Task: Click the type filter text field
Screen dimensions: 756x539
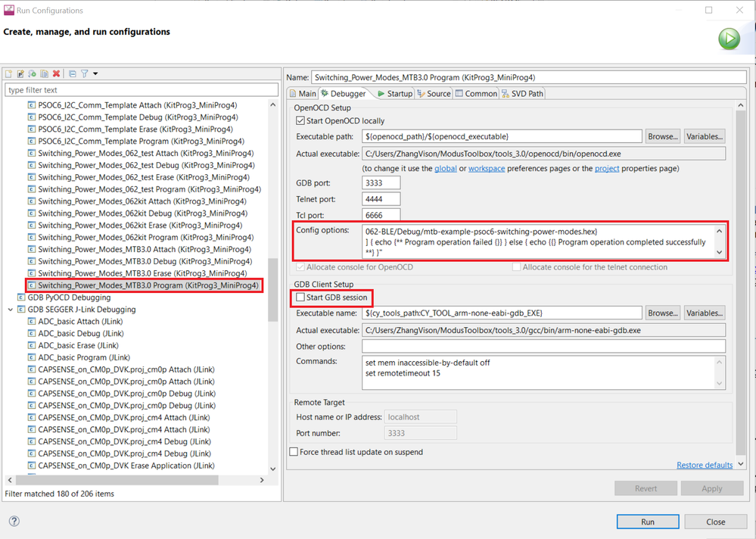Action: click(142, 89)
